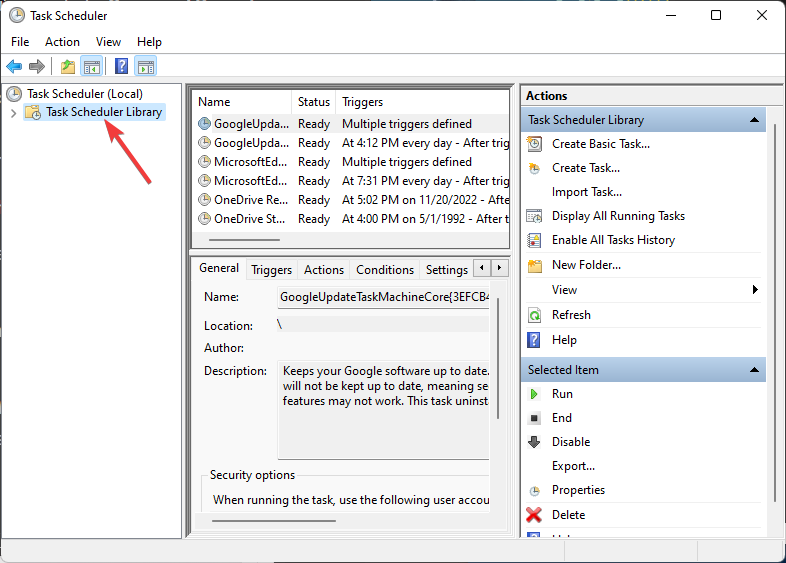Click the Triggers column header
786x563 pixels.
(x=422, y=102)
